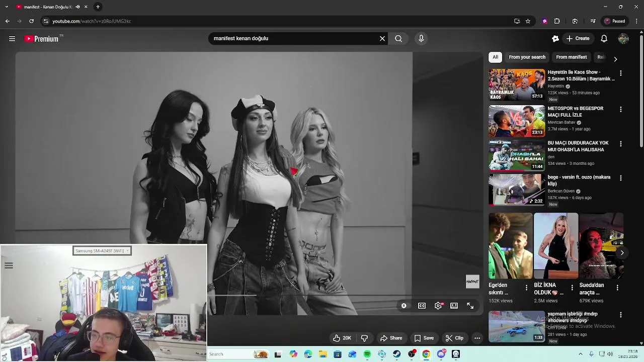
Task: Open Ask YouTube sparkle icon near Create
Action: (555, 38)
